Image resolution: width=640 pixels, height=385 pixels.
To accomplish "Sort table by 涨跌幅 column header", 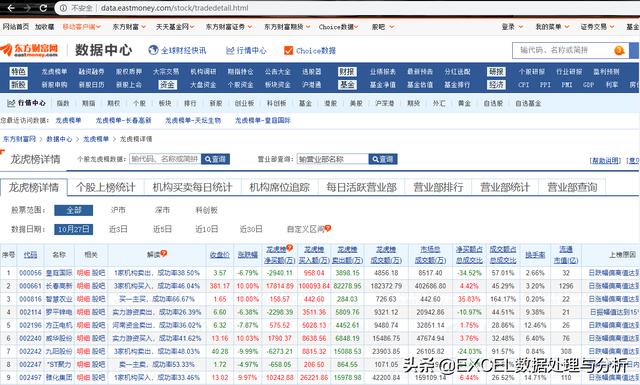I will point(248,255).
